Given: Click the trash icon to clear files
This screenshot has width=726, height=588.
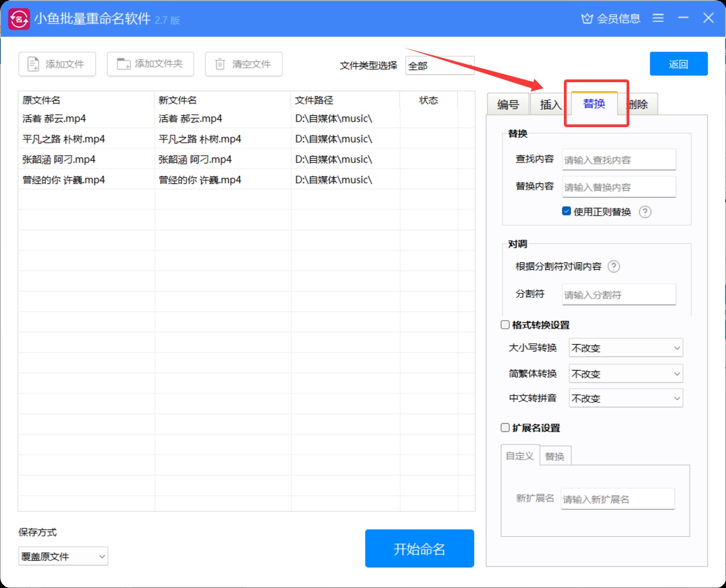Looking at the screenshot, I should [x=220, y=64].
